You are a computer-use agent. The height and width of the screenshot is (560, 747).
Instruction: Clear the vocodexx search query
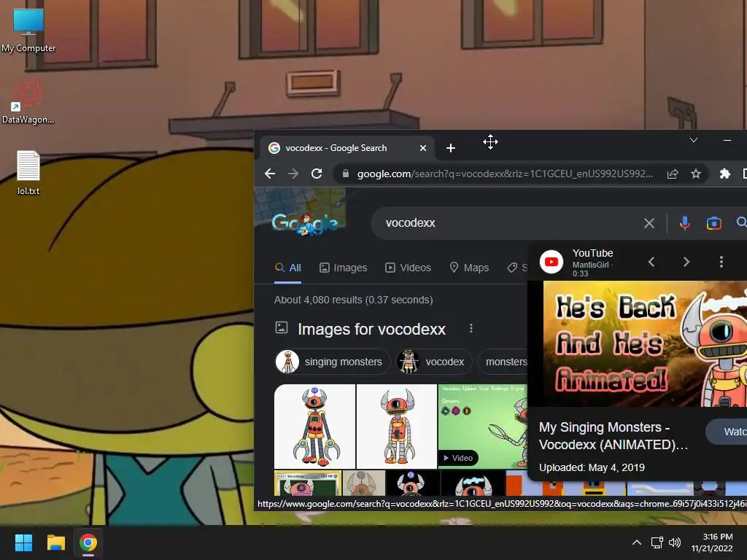pyautogui.click(x=649, y=223)
